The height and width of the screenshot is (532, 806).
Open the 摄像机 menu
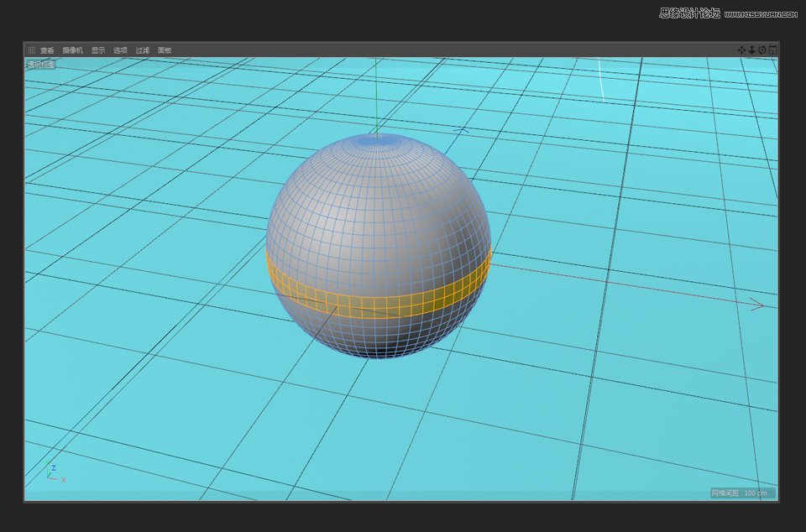tap(74, 50)
